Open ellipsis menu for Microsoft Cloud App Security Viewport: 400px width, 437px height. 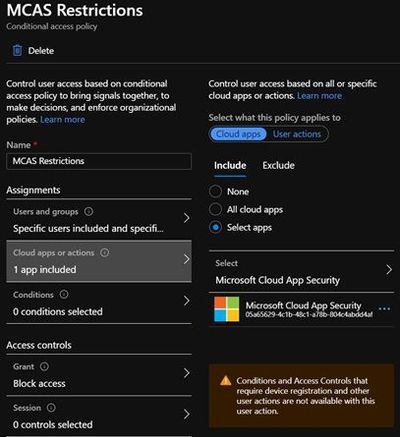(384, 309)
